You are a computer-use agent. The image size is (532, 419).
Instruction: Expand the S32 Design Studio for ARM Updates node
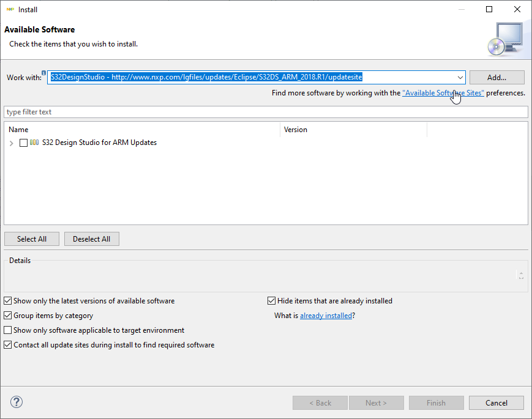pyautogui.click(x=12, y=143)
